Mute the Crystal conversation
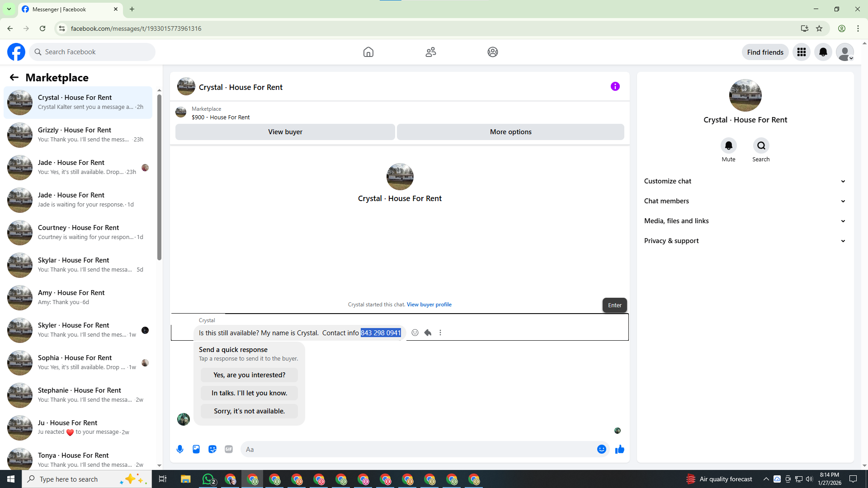 tap(728, 145)
